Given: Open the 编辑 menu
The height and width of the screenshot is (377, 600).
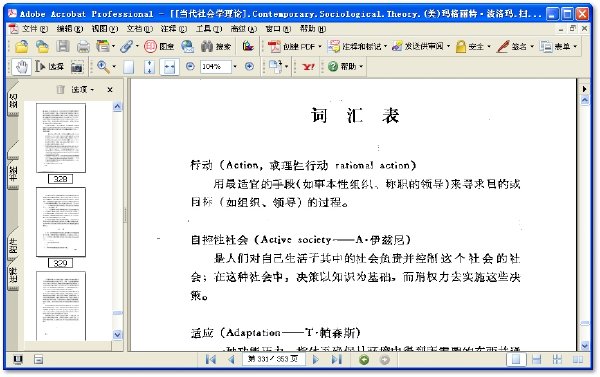Looking at the screenshot, I should click(x=69, y=29).
